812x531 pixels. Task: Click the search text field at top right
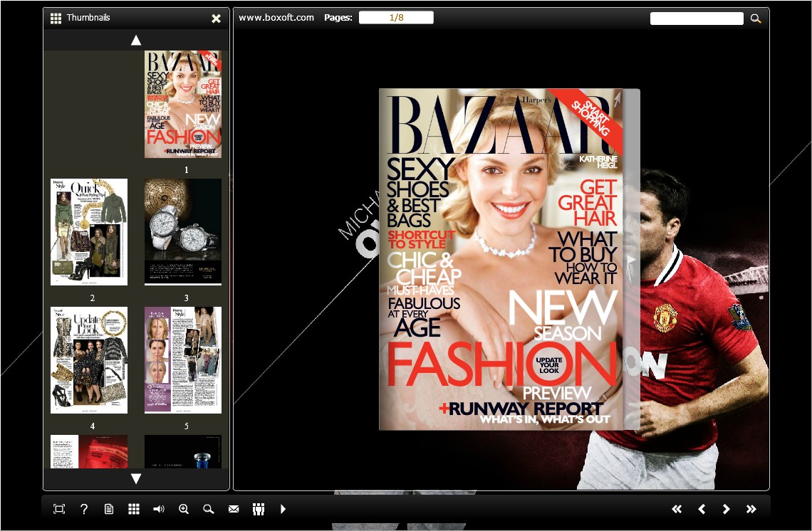(697, 19)
